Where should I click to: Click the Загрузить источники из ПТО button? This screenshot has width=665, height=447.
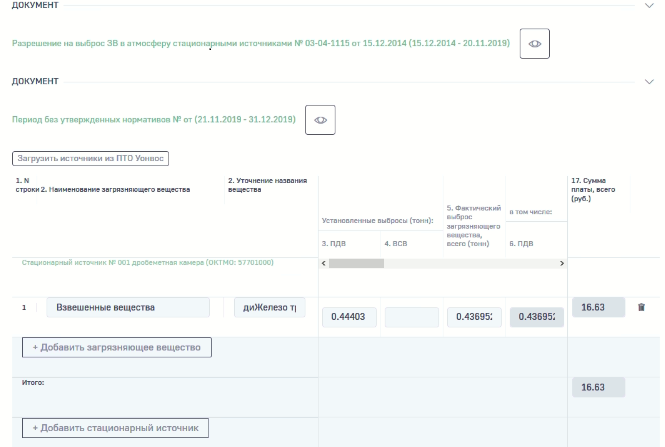[91, 158]
